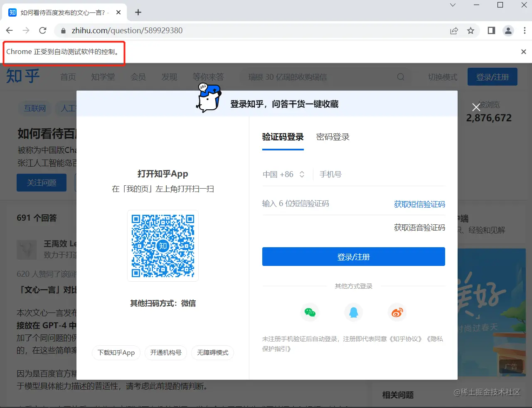Click the blue 登录/注册 button in dialog

click(x=354, y=257)
